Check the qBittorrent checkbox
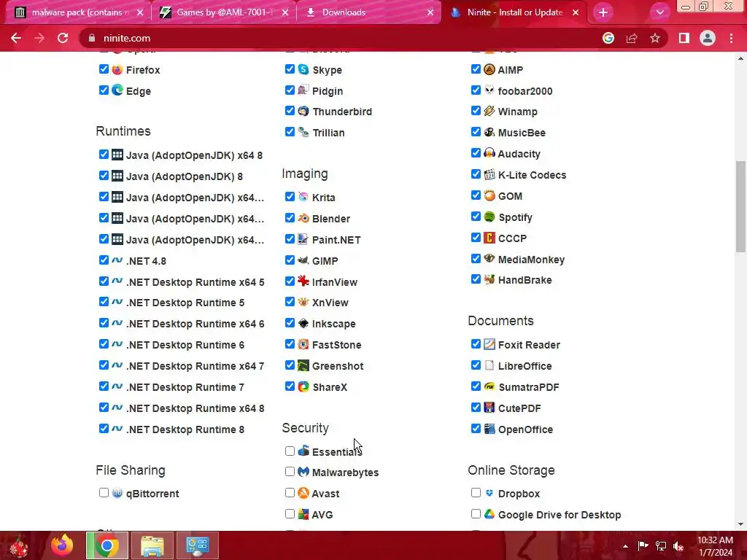This screenshot has width=747, height=560. (104, 493)
